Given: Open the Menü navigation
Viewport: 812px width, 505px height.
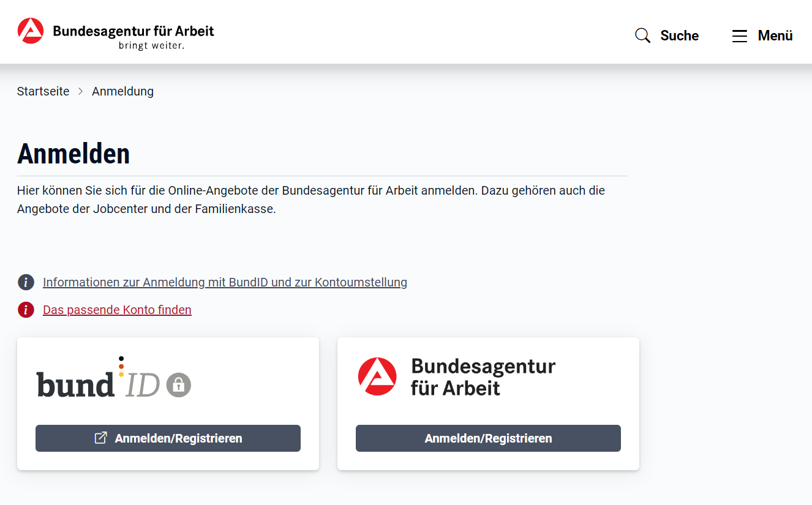Looking at the screenshot, I should pyautogui.click(x=775, y=36).
